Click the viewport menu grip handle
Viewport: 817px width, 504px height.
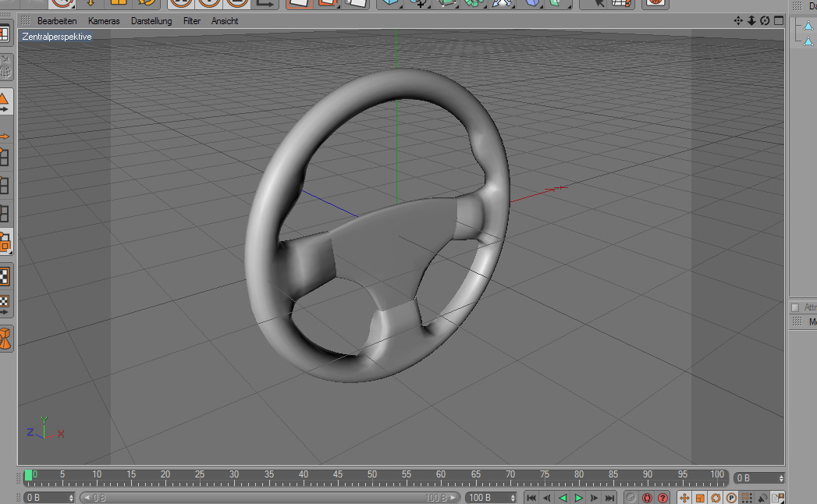[25, 20]
